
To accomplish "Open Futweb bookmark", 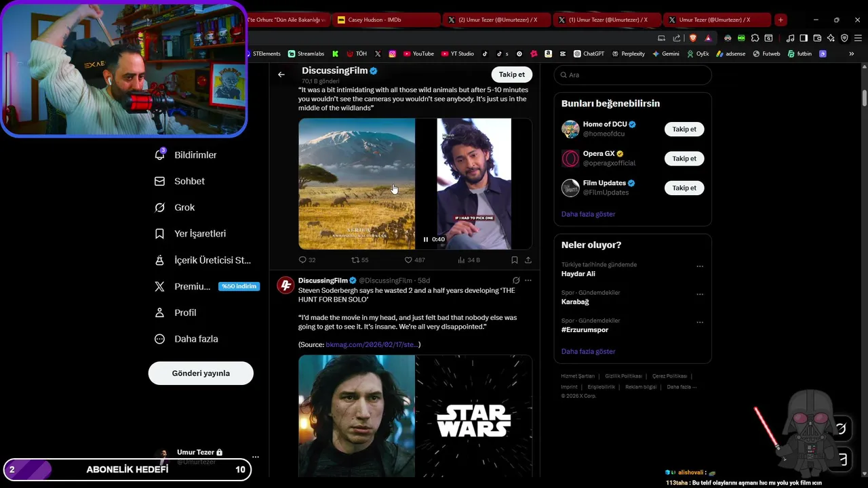I will (766, 54).
